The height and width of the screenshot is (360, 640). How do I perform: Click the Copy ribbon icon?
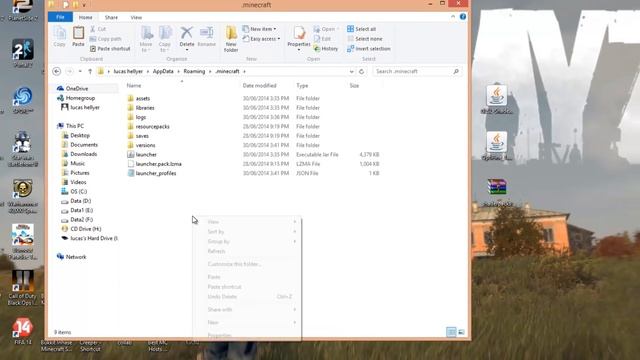tap(60, 36)
